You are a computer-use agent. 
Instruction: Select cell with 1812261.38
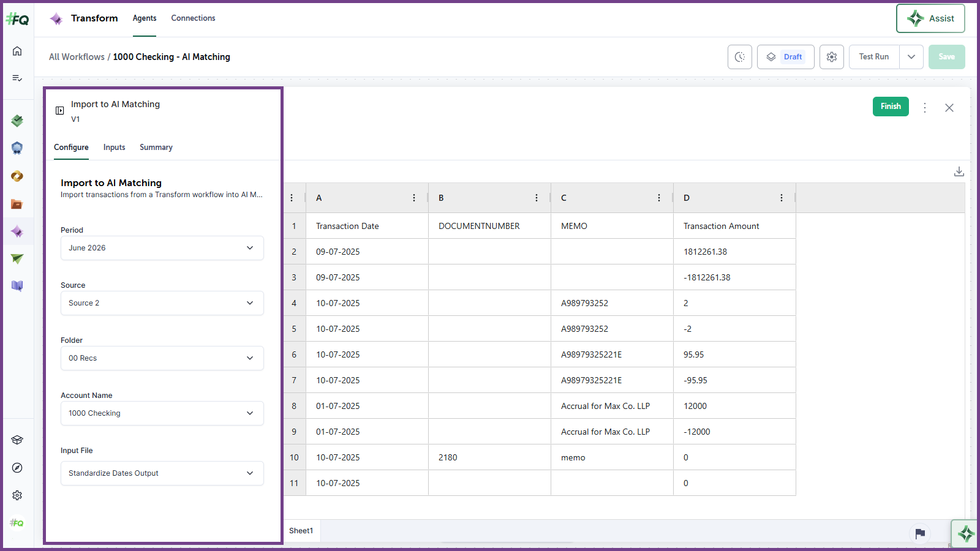[x=735, y=252]
